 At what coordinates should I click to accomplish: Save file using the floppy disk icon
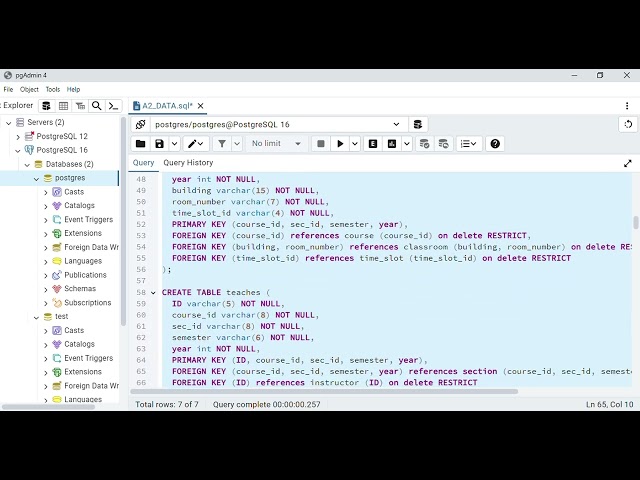pos(159,144)
